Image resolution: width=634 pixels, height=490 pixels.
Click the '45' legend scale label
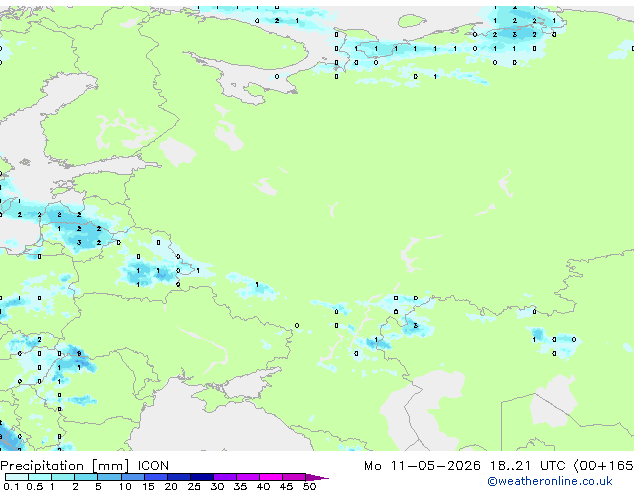pos(286,486)
